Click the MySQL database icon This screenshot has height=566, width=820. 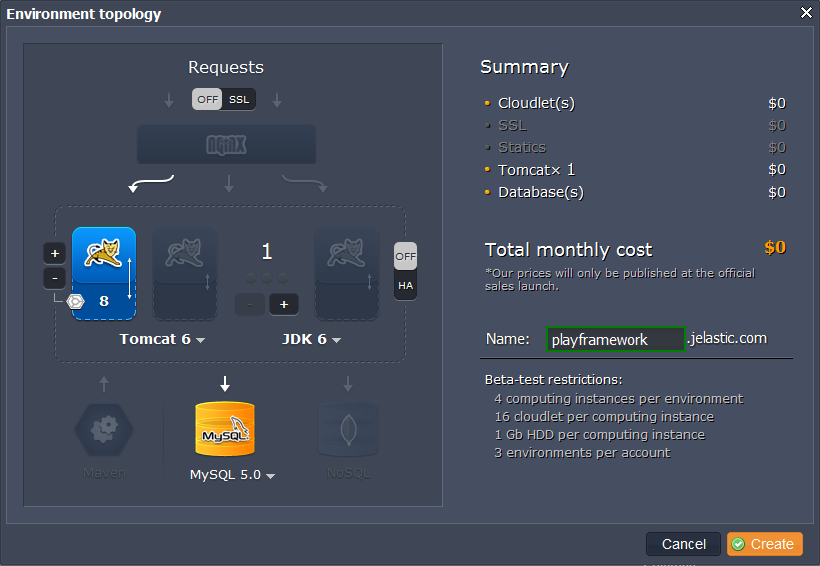(225, 428)
